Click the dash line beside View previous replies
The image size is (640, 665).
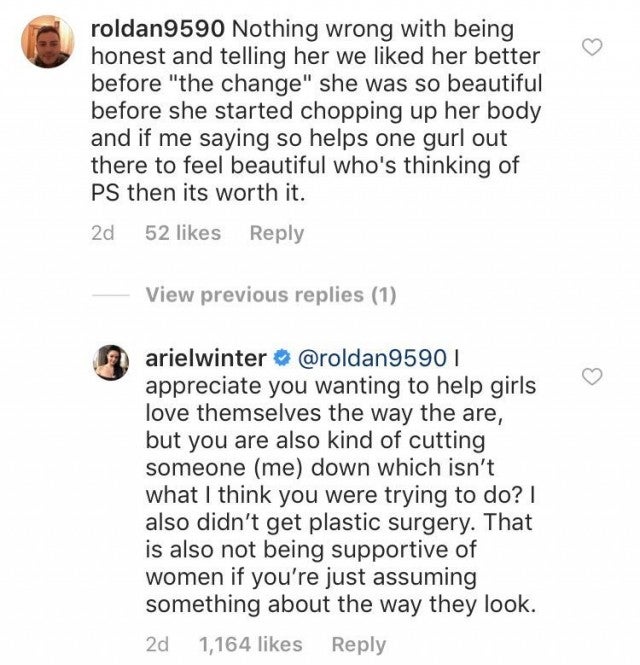110,295
